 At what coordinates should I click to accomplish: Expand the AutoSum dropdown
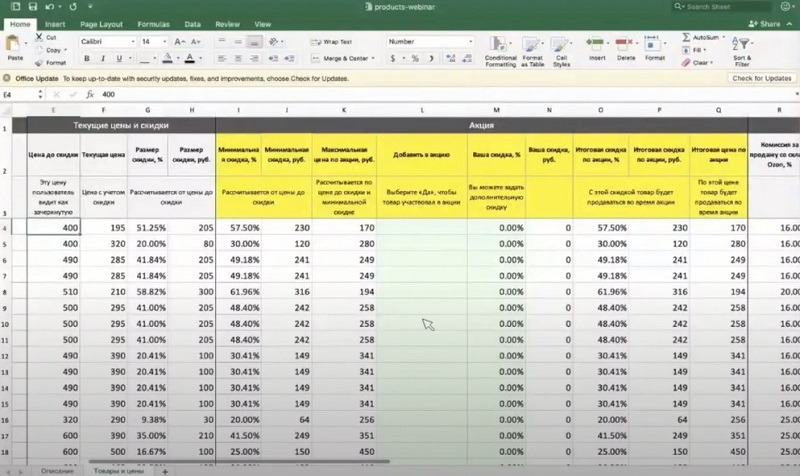(723, 37)
